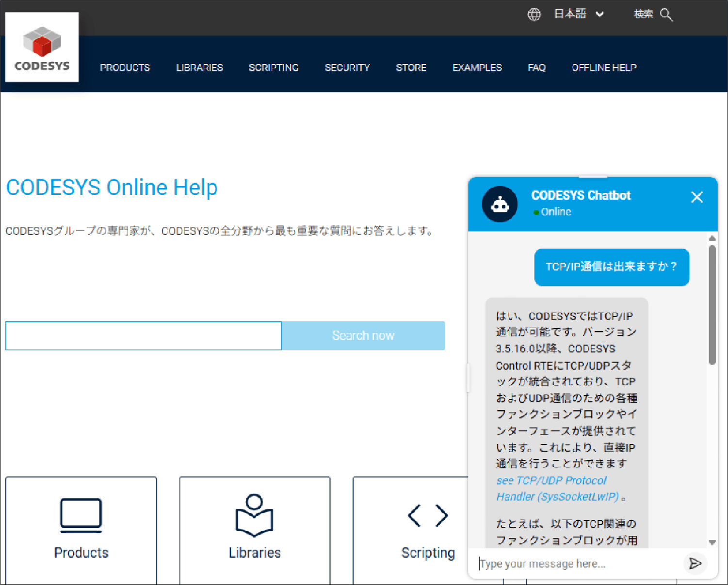
Task: Click the Products laptop icon
Action: (81, 515)
